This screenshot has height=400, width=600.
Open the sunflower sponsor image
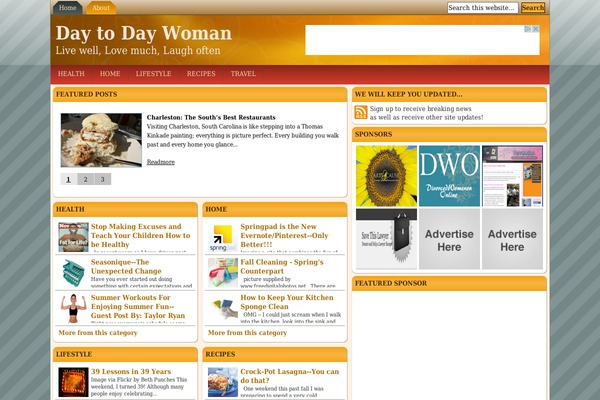[386, 176]
